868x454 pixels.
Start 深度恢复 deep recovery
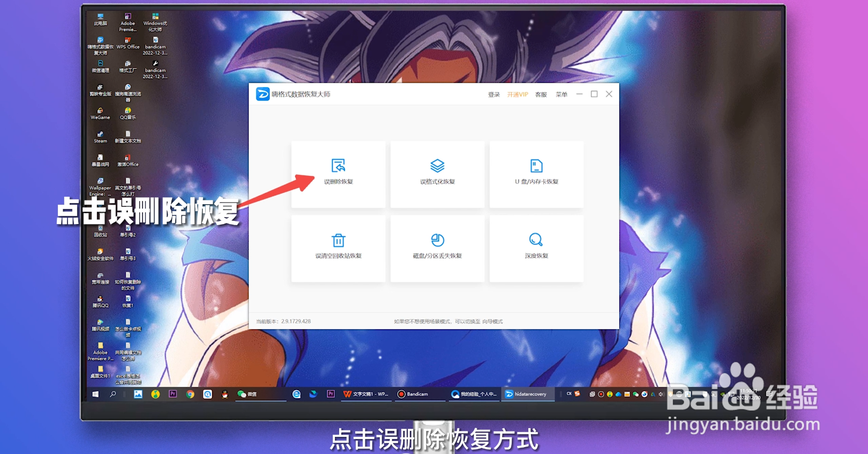(x=536, y=248)
